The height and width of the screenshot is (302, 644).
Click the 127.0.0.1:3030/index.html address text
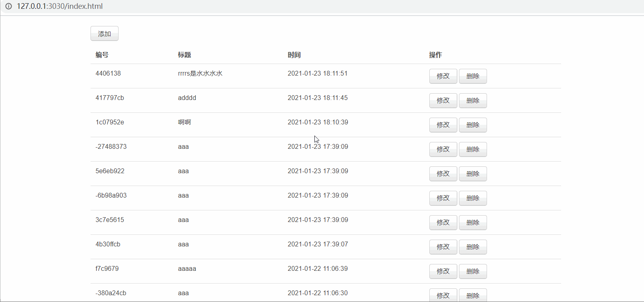pos(60,6)
